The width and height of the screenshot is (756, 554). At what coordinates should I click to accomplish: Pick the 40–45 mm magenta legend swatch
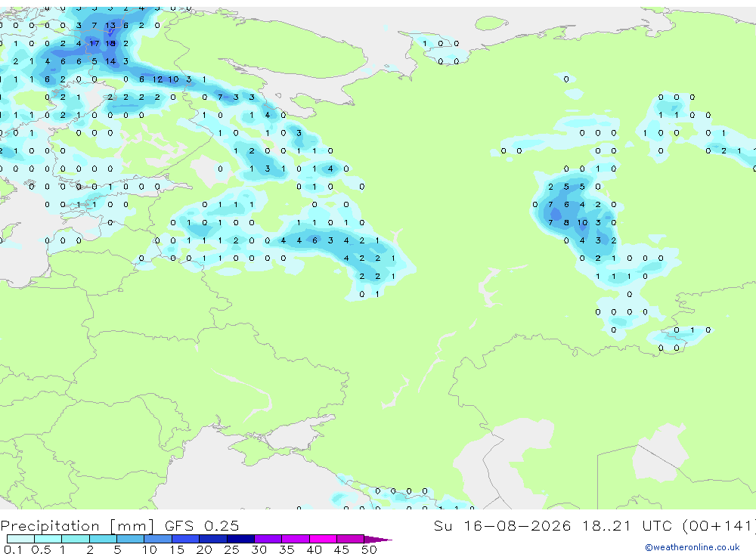[x=323, y=539]
